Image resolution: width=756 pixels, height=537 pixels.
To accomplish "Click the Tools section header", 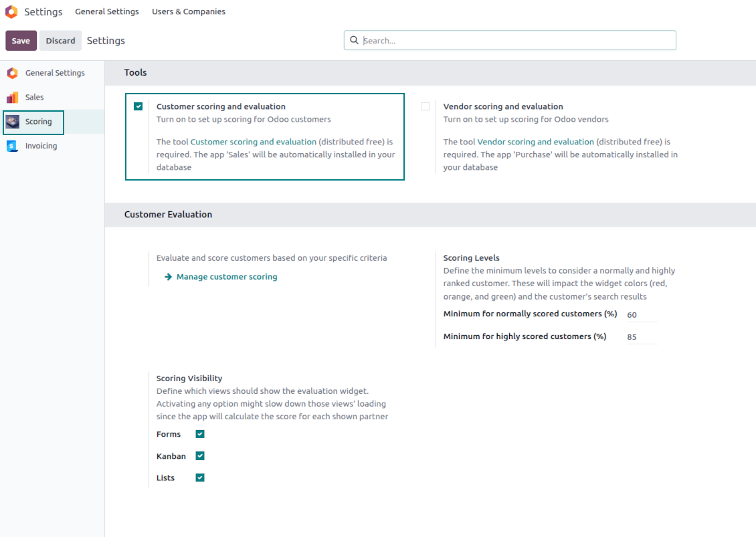I will pos(136,72).
